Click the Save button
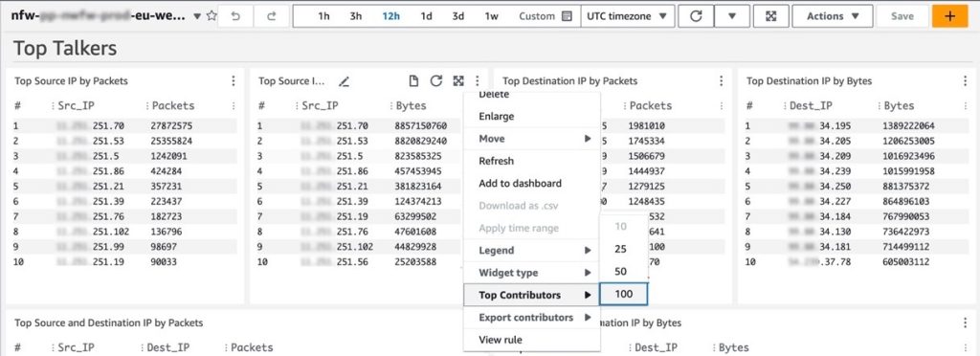This screenshot has width=980, height=356. (902, 16)
